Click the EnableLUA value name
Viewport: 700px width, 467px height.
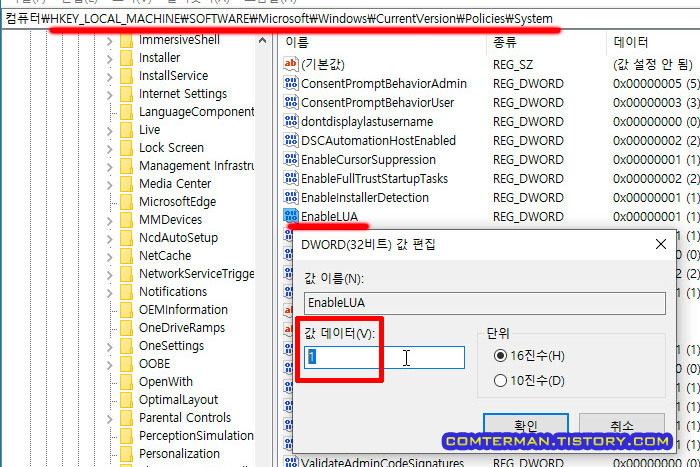(329, 217)
